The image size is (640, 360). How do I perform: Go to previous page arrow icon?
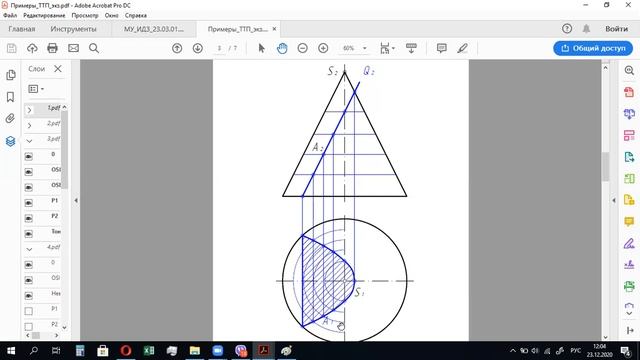pos(177,48)
